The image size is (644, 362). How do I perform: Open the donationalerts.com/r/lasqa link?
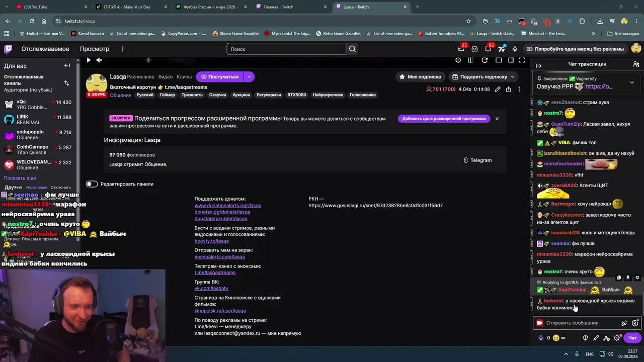pos(228,206)
